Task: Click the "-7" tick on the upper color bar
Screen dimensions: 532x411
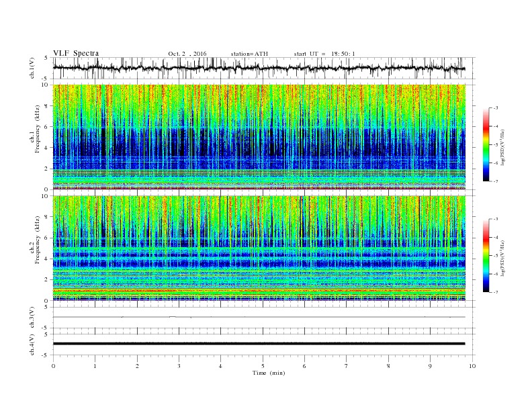Action: pos(495,181)
